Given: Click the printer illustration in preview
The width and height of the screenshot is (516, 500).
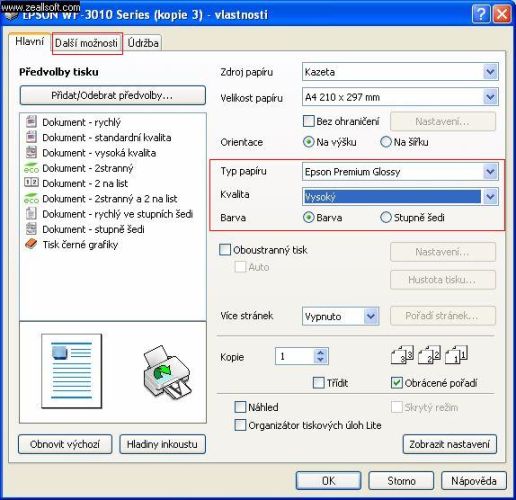Looking at the screenshot, I should pyautogui.click(x=167, y=372).
